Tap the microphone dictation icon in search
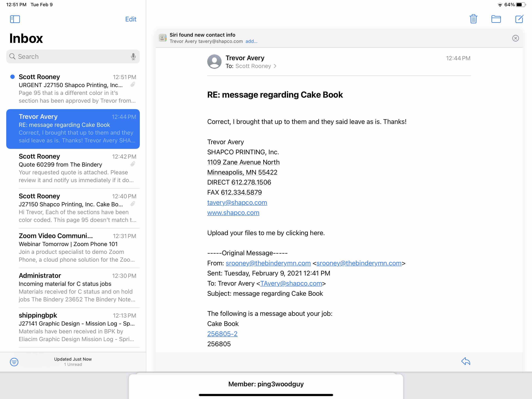 pyautogui.click(x=133, y=56)
